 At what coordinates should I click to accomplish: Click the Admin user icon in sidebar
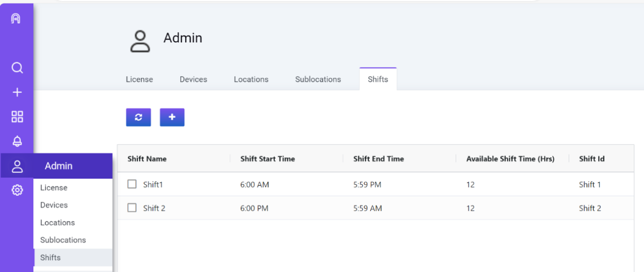point(17,166)
